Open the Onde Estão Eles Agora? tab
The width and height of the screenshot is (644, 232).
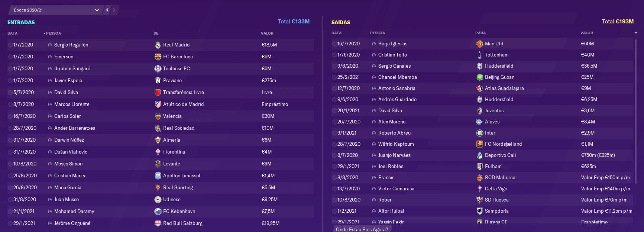point(362,229)
